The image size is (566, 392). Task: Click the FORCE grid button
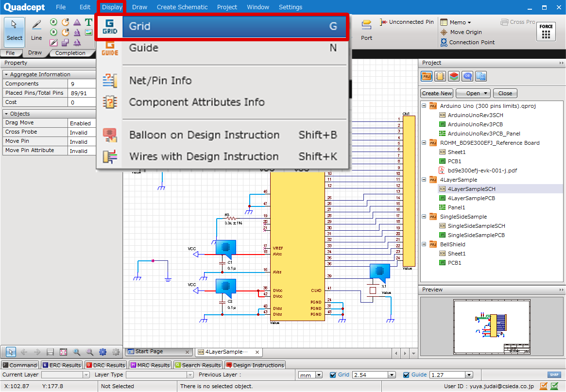pos(546,32)
